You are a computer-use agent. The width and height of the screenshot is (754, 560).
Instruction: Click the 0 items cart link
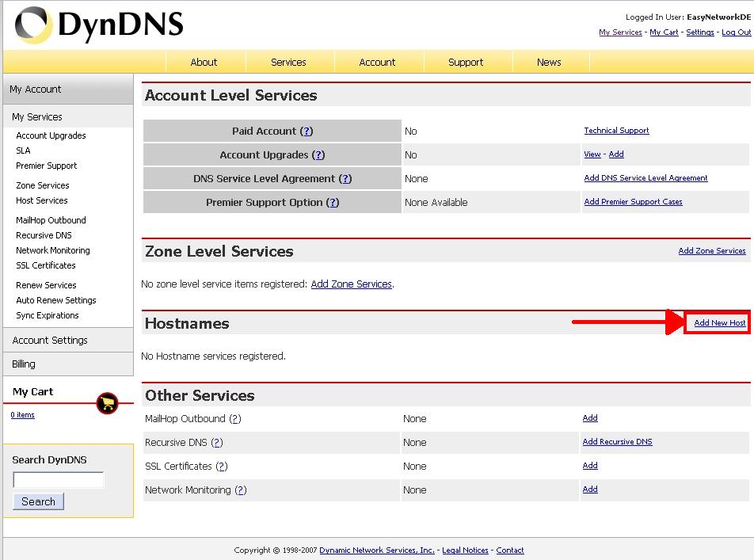[23, 415]
